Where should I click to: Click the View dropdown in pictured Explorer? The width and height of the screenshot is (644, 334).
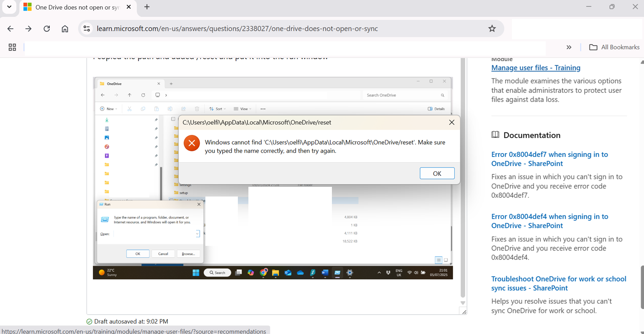click(243, 109)
